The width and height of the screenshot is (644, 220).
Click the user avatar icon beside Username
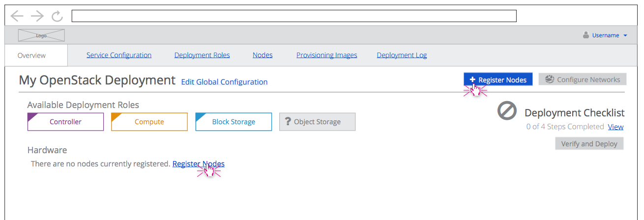tap(585, 35)
